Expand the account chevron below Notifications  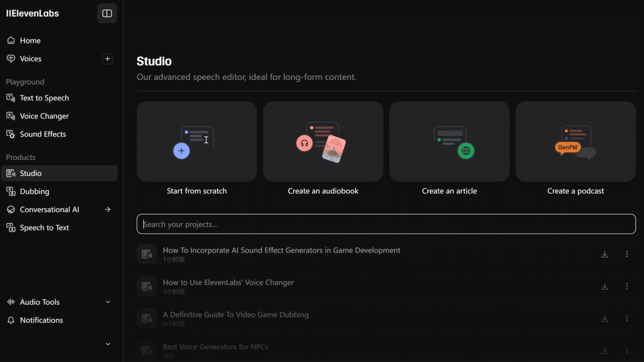(x=108, y=344)
